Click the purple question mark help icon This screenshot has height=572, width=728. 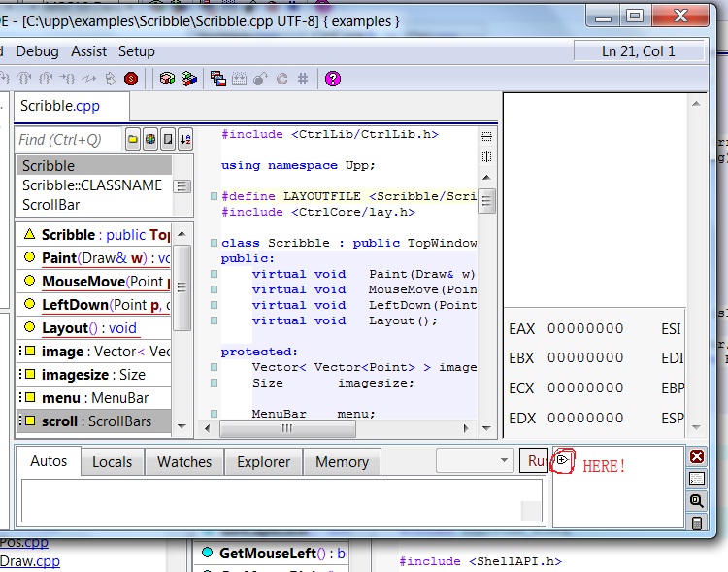(x=333, y=79)
